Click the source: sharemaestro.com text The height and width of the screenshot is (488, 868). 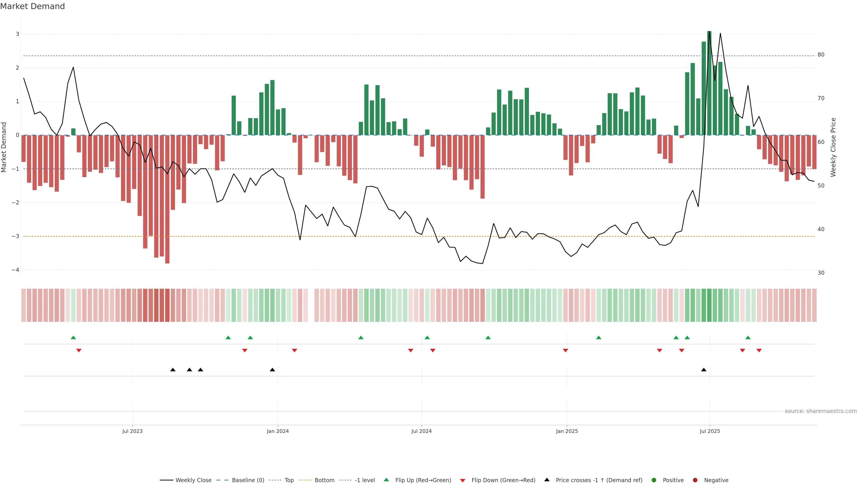[x=821, y=411]
